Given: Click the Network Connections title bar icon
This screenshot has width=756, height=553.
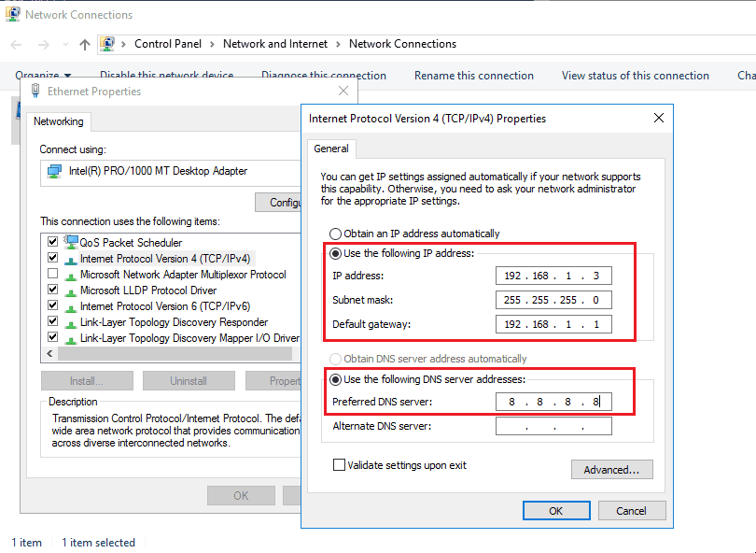Looking at the screenshot, I should [12, 14].
